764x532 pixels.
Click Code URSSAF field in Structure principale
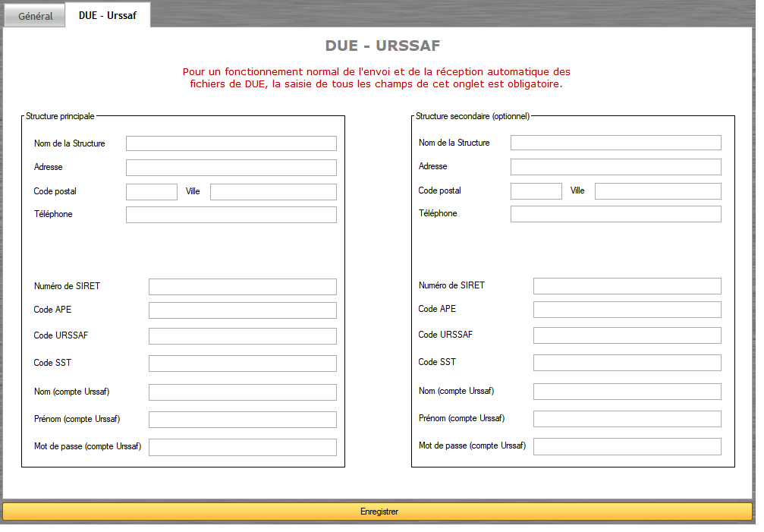pyautogui.click(x=243, y=335)
